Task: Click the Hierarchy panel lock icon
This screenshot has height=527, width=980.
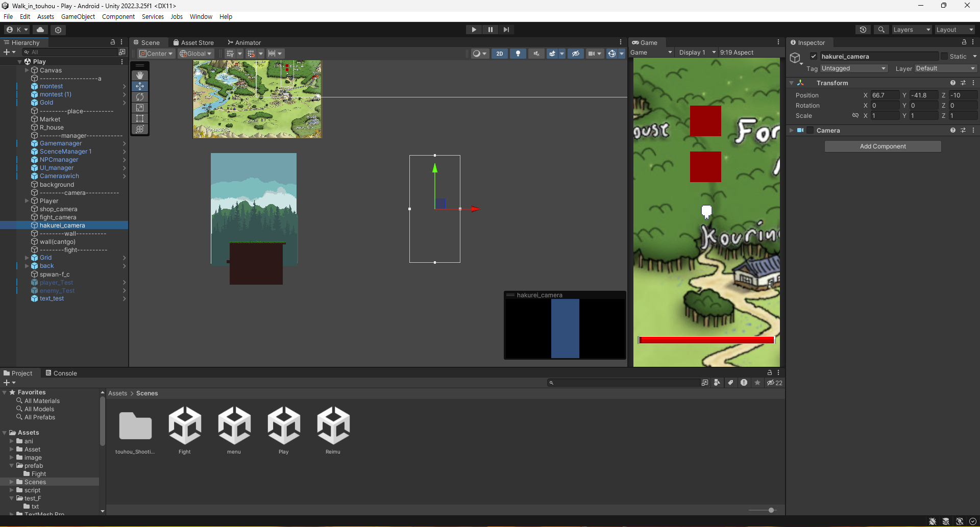Action: click(113, 42)
